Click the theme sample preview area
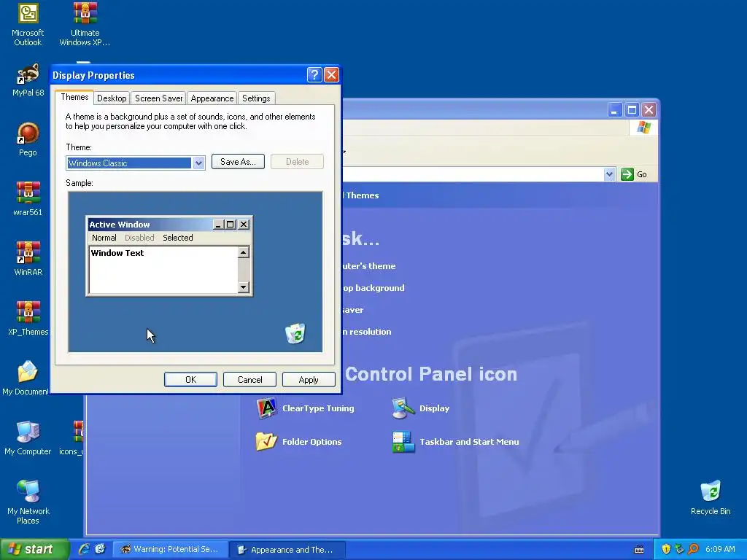 196,272
